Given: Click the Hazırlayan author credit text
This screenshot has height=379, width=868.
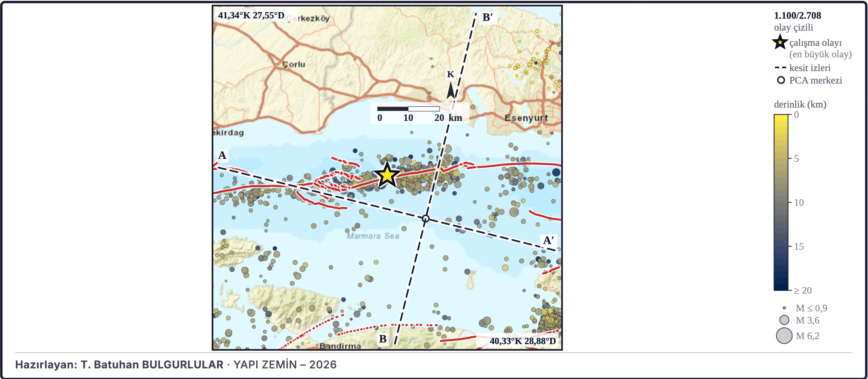Looking at the screenshot, I should pos(176,365).
